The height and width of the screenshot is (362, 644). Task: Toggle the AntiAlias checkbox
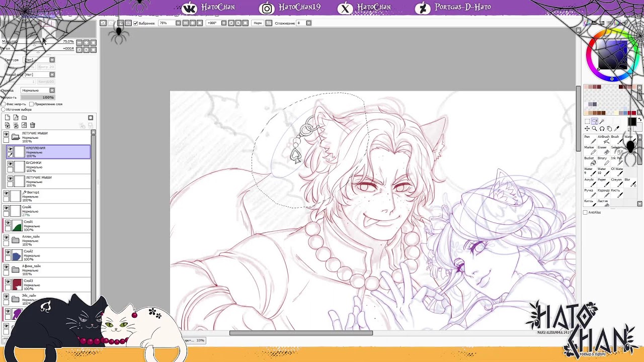tap(585, 213)
